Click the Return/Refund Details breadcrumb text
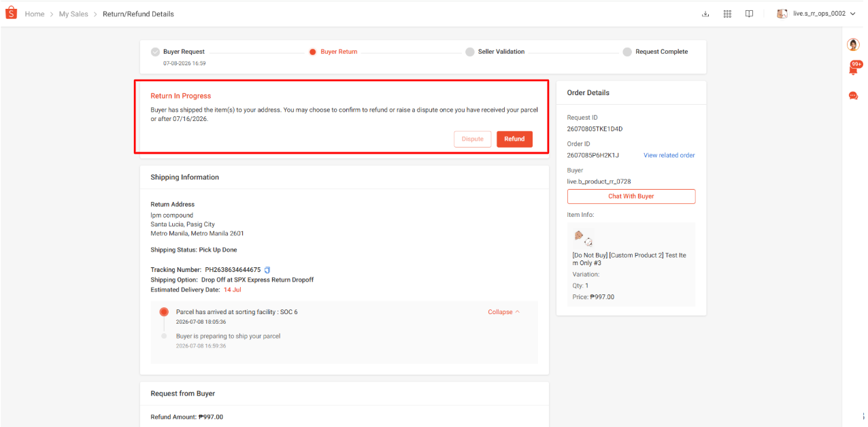 pos(138,14)
